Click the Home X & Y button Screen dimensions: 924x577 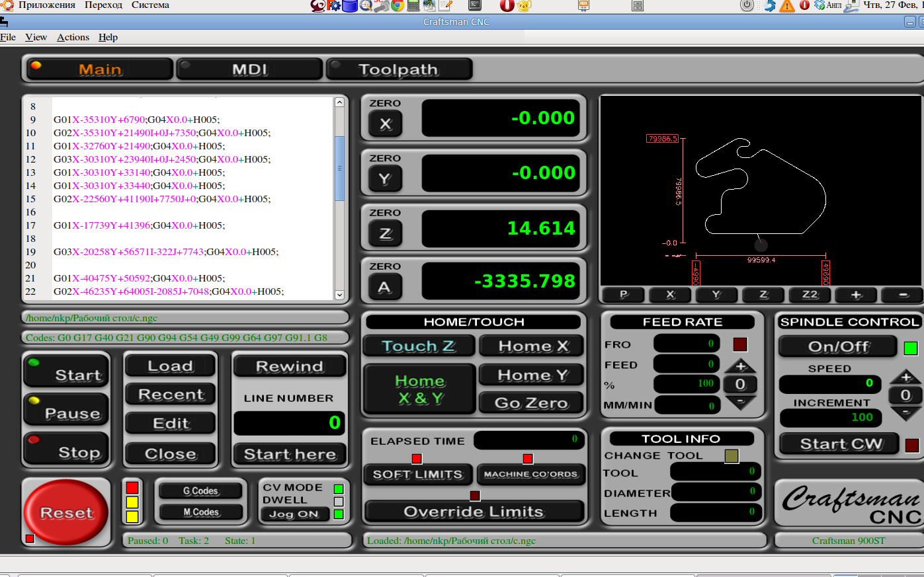[420, 389]
